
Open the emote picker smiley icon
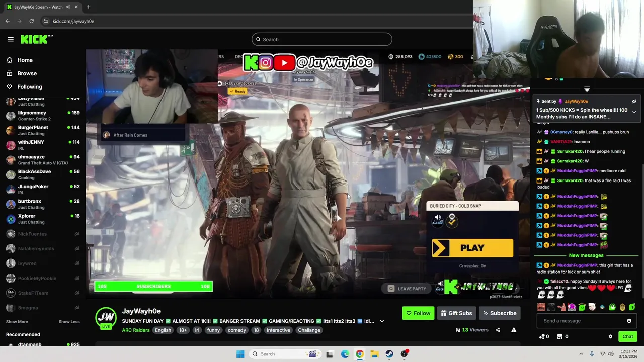(x=629, y=321)
